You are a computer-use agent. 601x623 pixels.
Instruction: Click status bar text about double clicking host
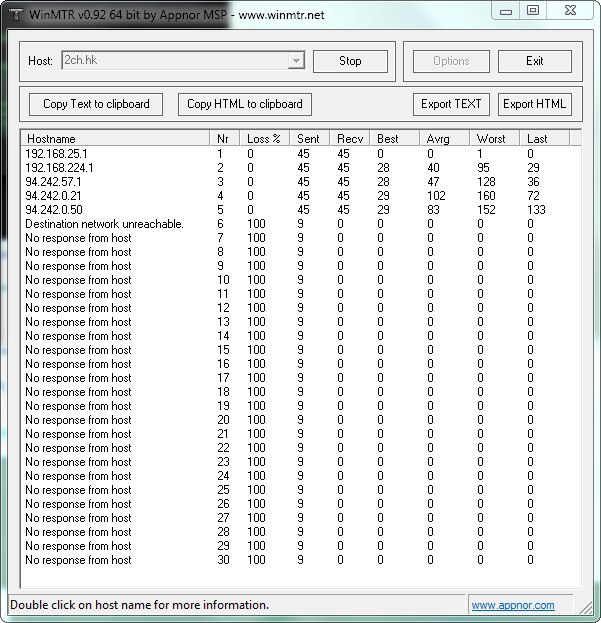coord(139,605)
